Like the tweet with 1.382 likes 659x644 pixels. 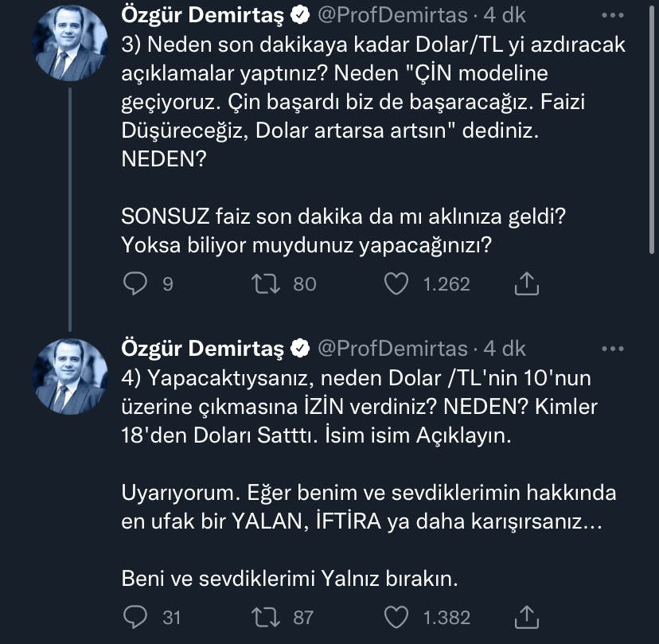pyautogui.click(x=396, y=617)
